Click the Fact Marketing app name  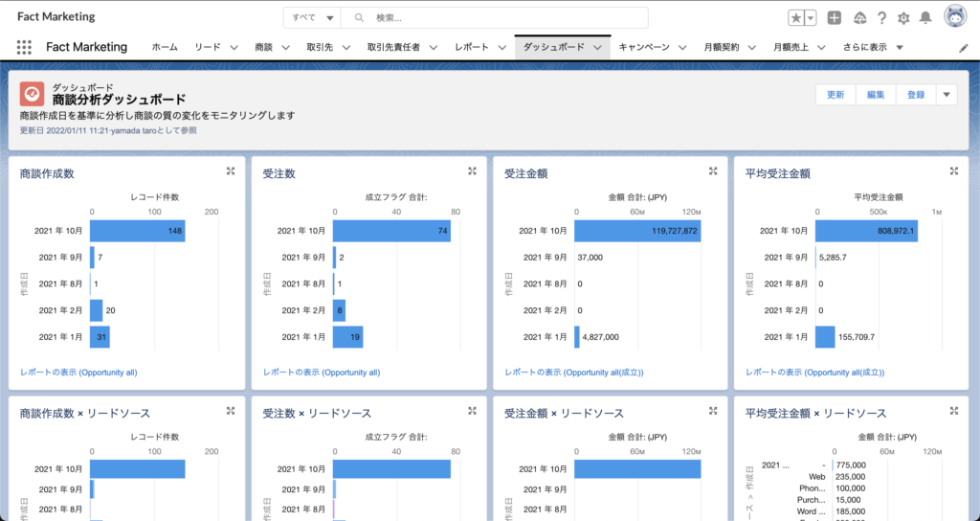(86, 47)
